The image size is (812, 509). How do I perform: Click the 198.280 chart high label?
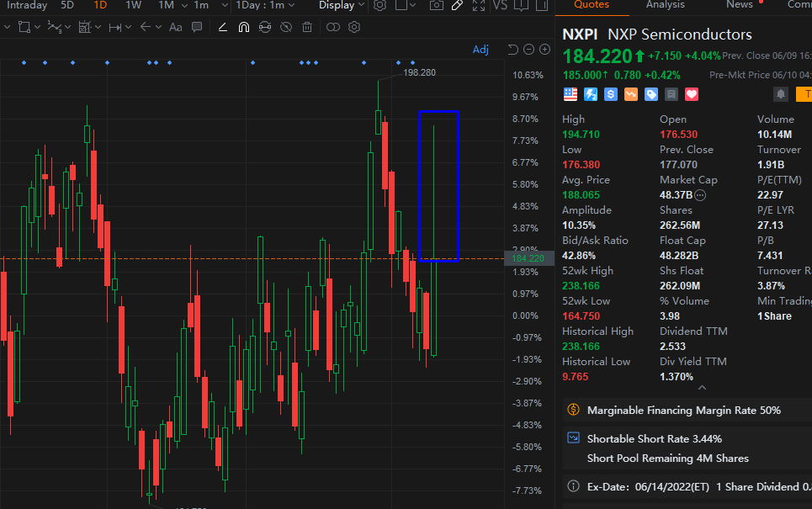[x=420, y=72]
